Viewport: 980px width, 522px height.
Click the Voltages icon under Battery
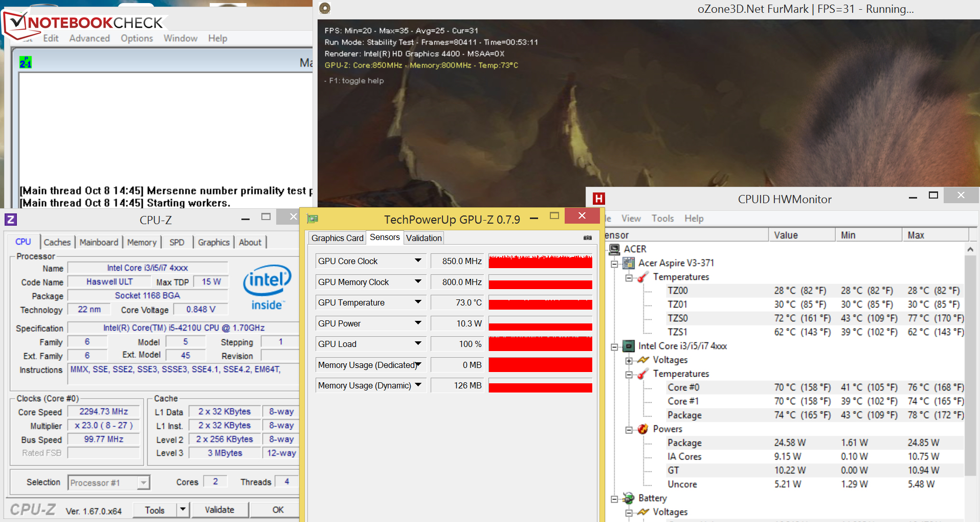(643, 512)
